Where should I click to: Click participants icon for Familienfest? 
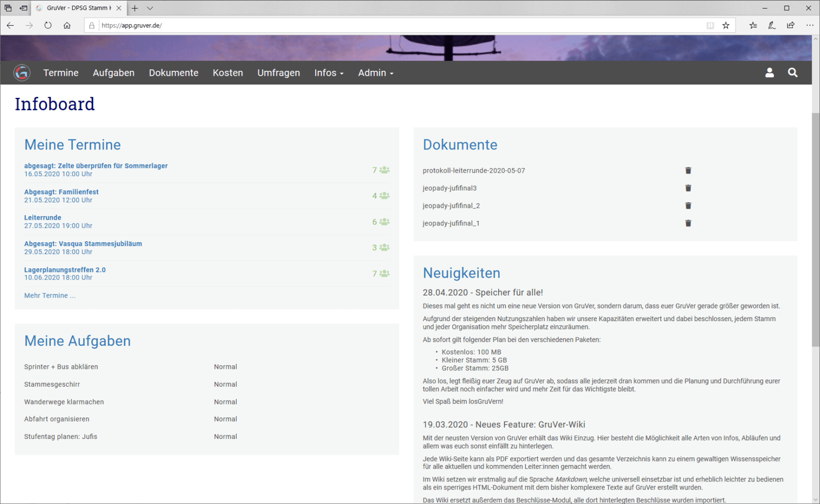[x=384, y=196]
